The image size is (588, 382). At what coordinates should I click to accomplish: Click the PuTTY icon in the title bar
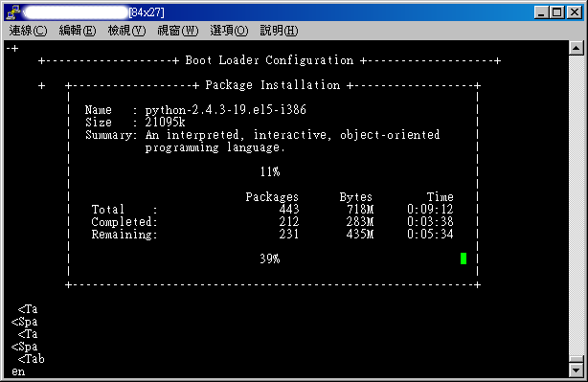[12, 12]
